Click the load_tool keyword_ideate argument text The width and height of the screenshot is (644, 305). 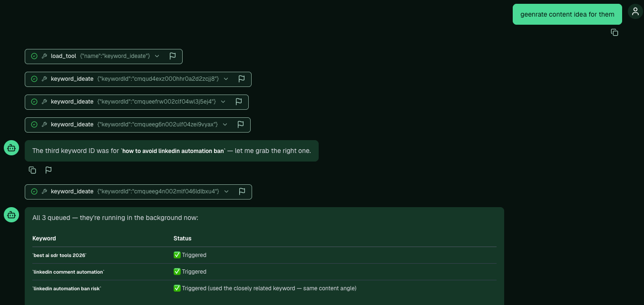click(115, 56)
